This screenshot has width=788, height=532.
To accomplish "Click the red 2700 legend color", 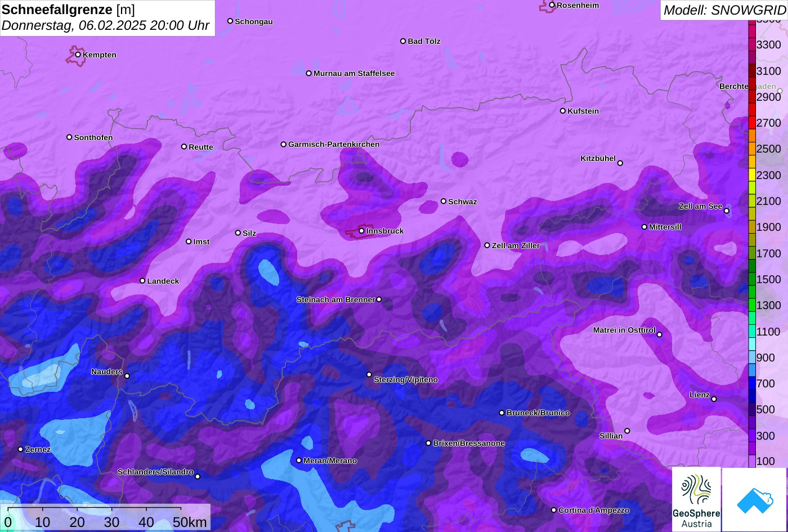I will [x=752, y=123].
